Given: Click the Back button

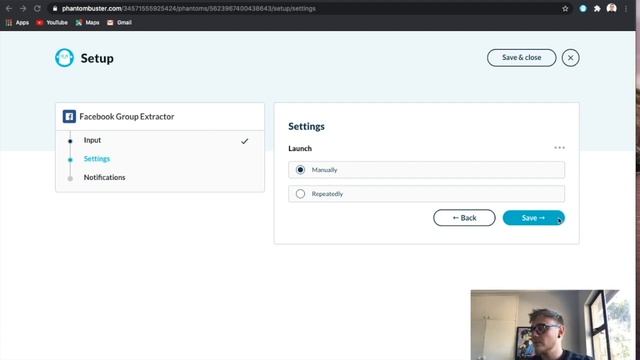Looking at the screenshot, I should click(x=464, y=218).
